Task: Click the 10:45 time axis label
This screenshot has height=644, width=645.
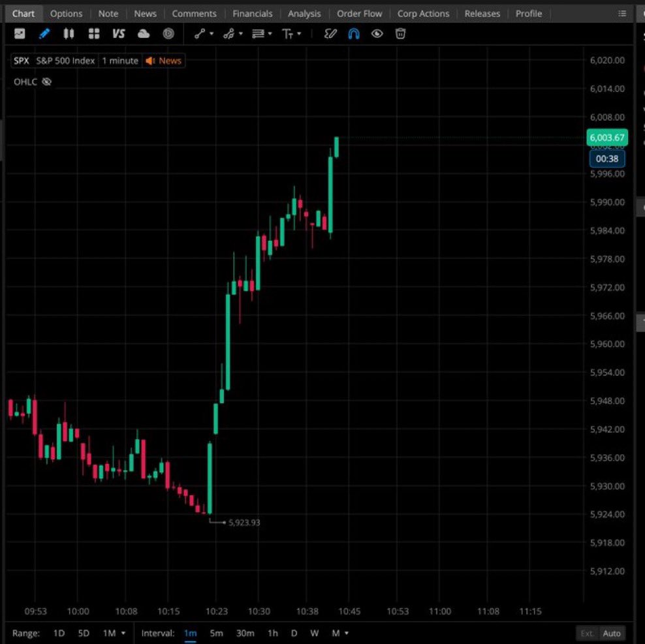Action: pos(349,611)
